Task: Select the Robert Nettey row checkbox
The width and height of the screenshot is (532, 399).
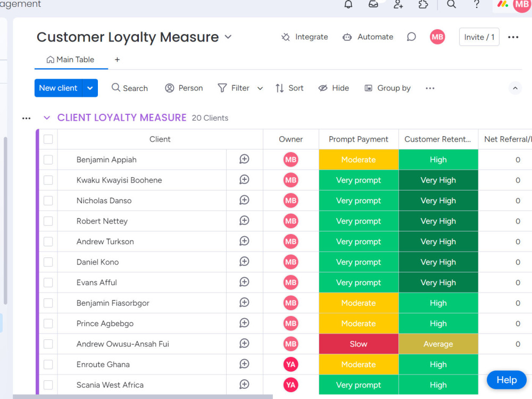Action: pyautogui.click(x=48, y=221)
